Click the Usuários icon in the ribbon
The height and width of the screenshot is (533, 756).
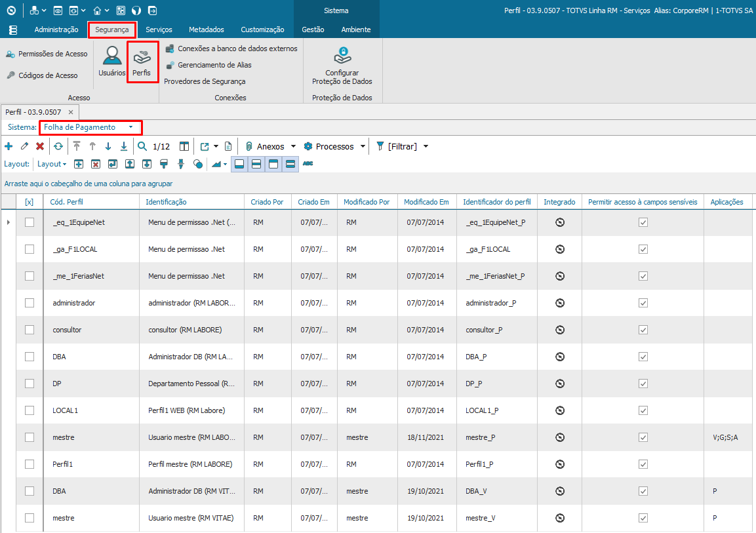pos(111,60)
